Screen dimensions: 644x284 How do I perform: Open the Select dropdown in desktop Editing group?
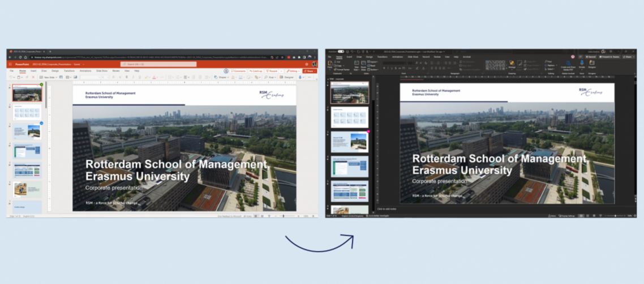549,69
